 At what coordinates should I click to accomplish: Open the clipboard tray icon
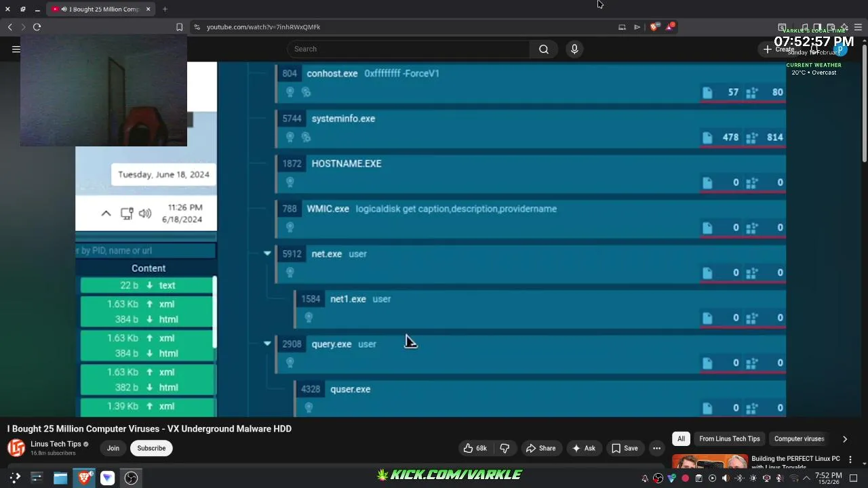[698, 479]
